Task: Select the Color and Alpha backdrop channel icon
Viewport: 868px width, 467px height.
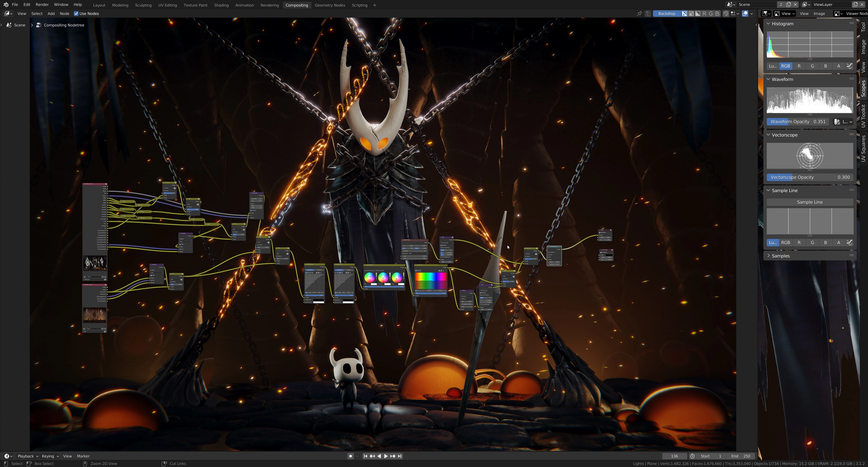Action: click(x=684, y=14)
